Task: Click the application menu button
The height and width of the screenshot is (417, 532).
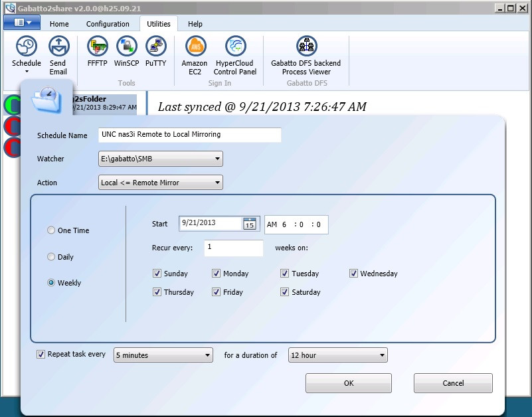Action: point(22,23)
